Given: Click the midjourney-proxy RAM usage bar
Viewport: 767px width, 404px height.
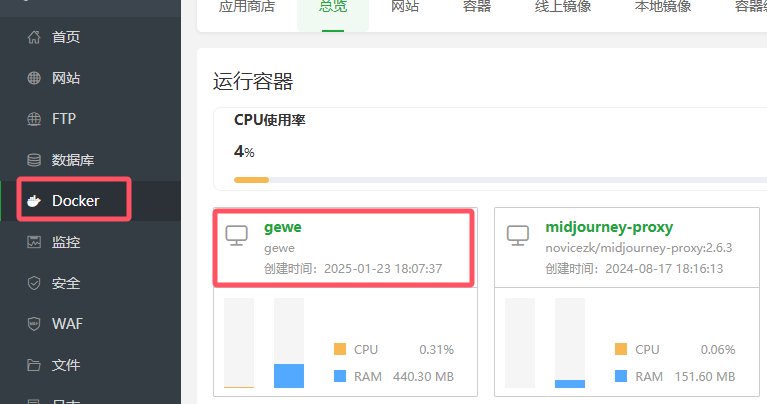Looking at the screenshot, I should pos(570,343).
